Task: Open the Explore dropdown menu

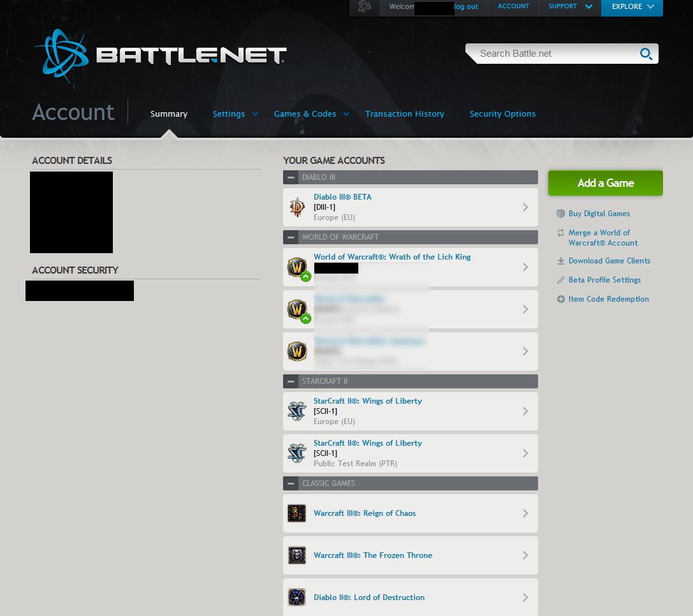Action: click(632, 7)
